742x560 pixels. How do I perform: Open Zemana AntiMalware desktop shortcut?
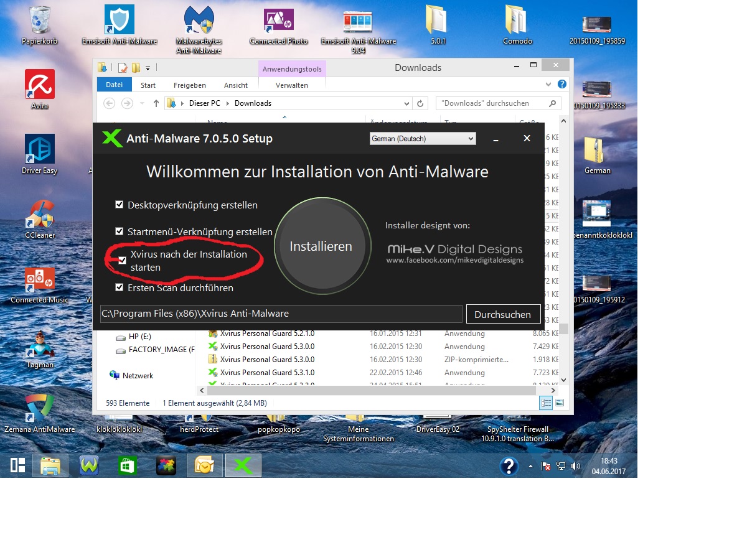(x=40, y=414)
